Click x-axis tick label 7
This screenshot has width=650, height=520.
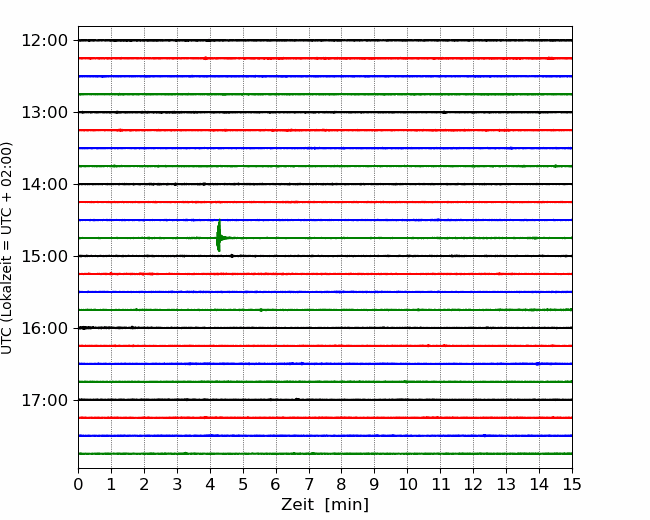click(309, 484)
